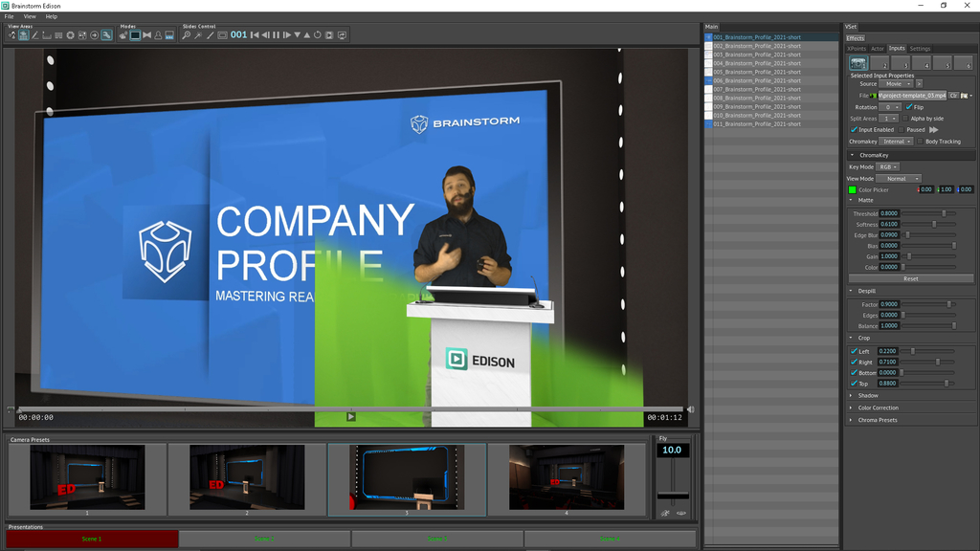Switch to the Actor tab
980x551 pixels.
tap(878, 49)
